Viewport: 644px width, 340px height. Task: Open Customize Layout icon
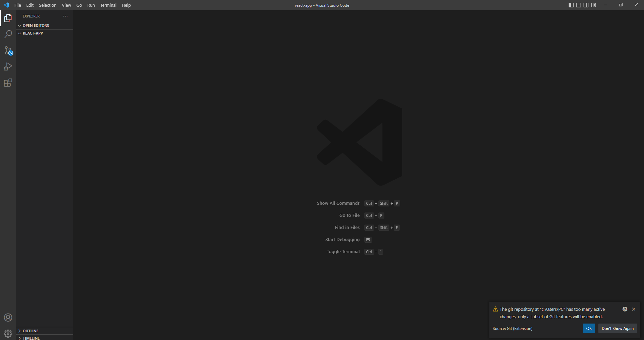593,5
